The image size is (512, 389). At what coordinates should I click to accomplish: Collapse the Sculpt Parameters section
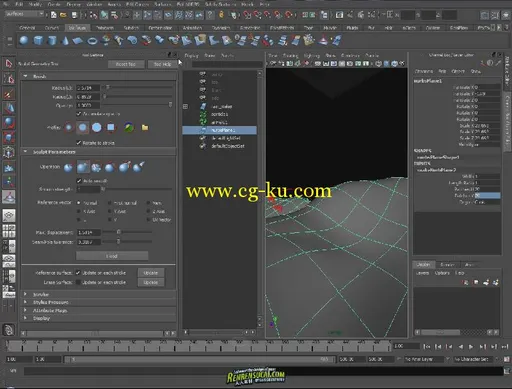25,152
